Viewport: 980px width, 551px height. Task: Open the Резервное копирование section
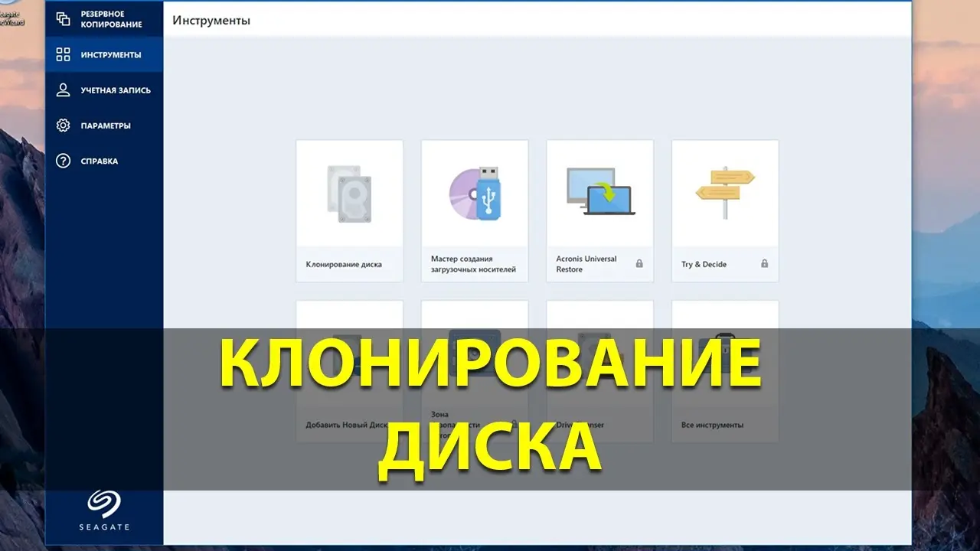coord(104,19)
